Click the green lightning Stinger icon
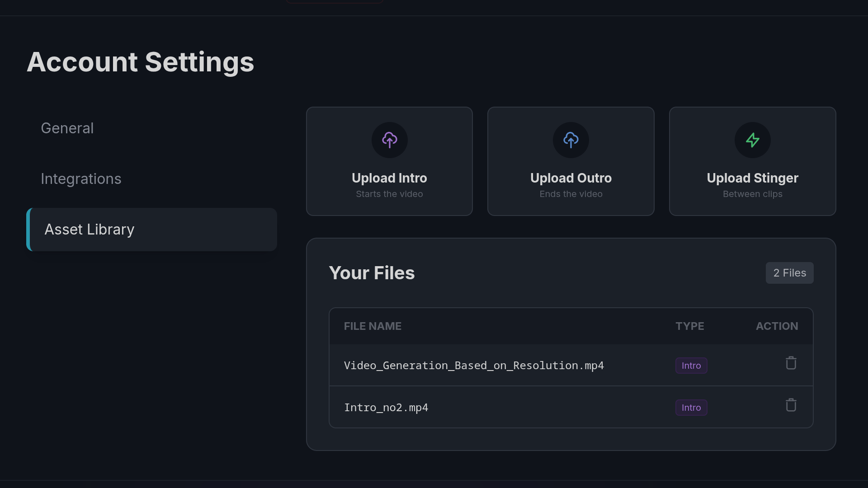868x488 pixels. tap(752, 140)
